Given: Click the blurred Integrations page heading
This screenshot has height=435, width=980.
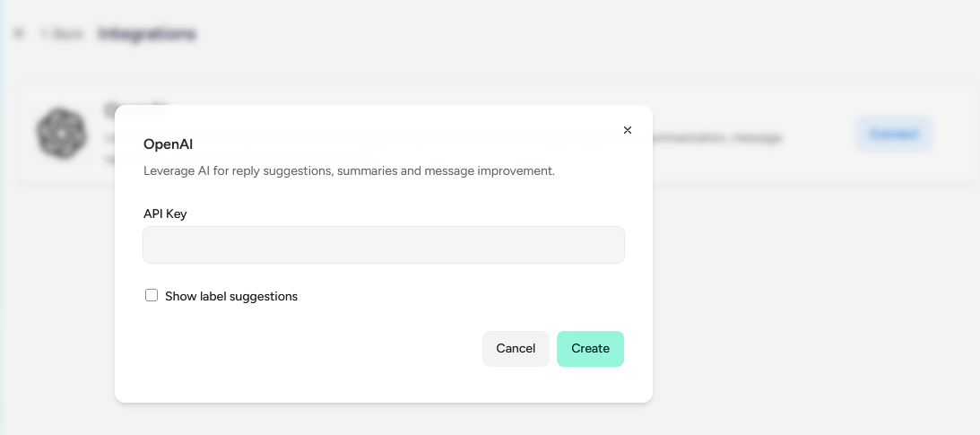Looking at the screenshot, I should 147,33.
